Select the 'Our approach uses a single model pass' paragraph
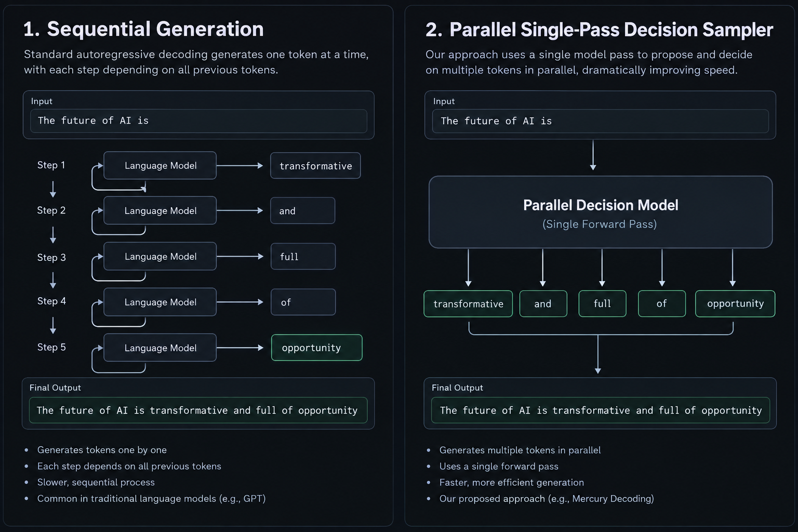This screenshot has height=532, width=798. click(x=589, y=62)
